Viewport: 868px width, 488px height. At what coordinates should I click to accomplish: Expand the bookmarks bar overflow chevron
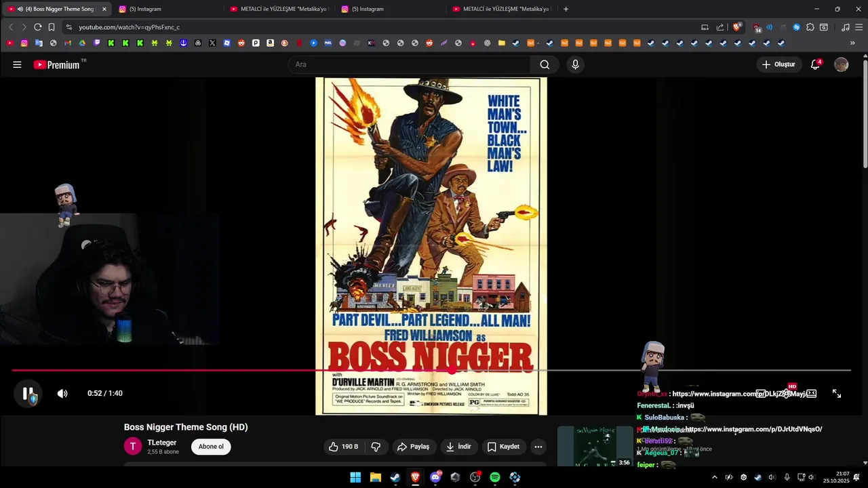click(x=852, y=43)
